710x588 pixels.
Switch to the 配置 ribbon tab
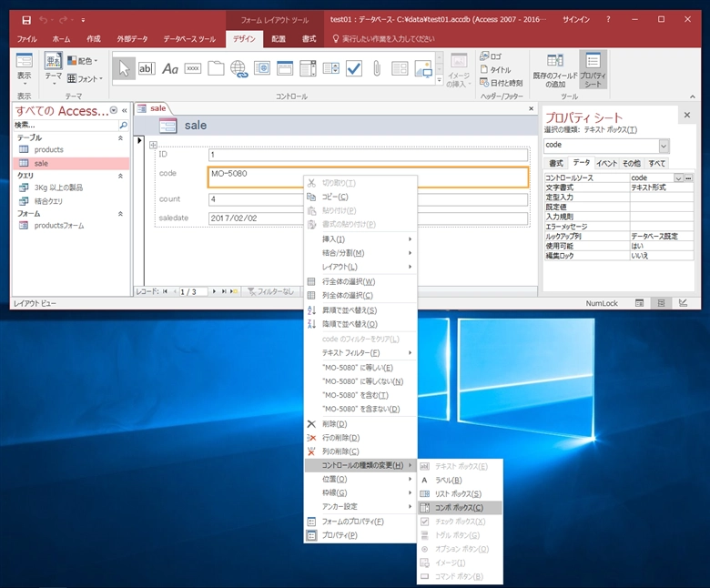coord(279,39)
